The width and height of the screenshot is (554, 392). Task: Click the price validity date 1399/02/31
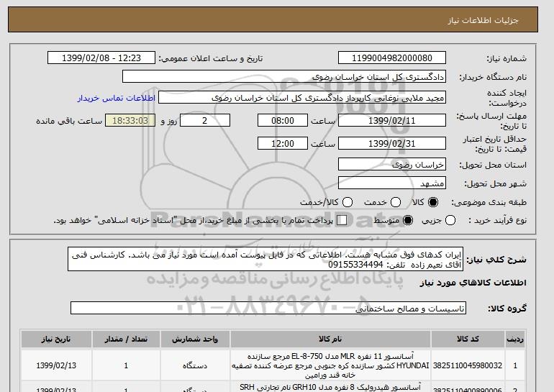coord(392,143)
